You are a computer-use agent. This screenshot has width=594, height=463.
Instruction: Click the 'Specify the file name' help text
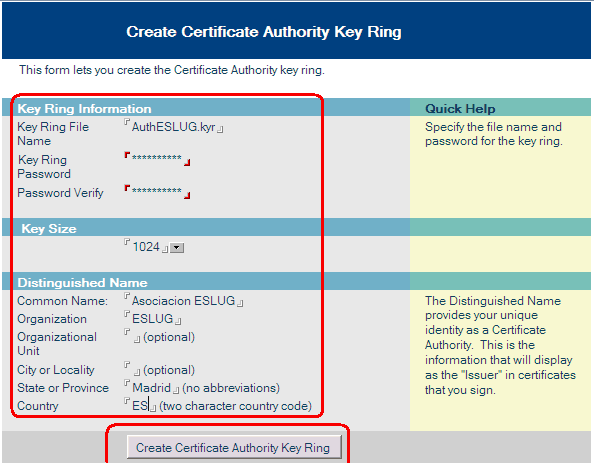tap(494, 134)
